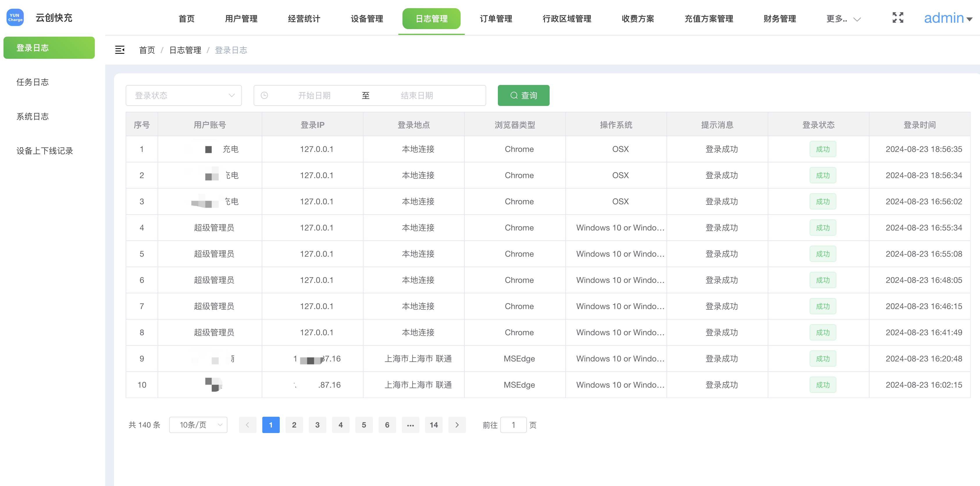Click the 用户账号 column header
The width and height of the screenshot is (980, 486).
coord(210,125)
